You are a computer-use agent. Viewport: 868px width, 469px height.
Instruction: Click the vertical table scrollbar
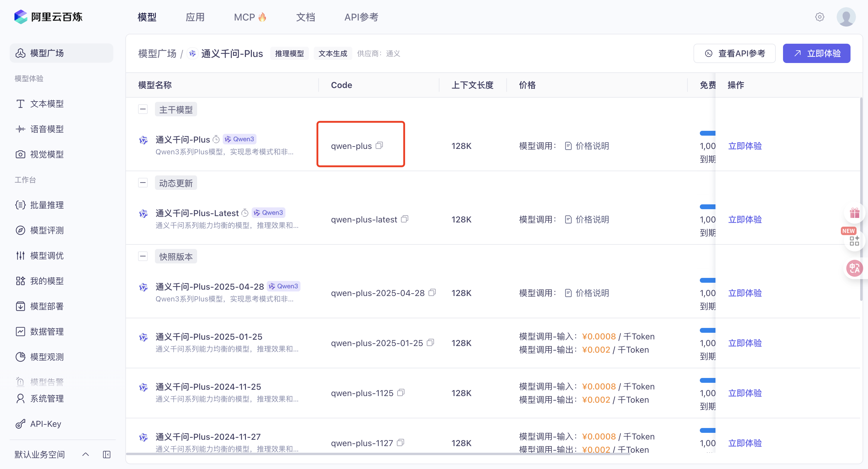tap(861, 199)
